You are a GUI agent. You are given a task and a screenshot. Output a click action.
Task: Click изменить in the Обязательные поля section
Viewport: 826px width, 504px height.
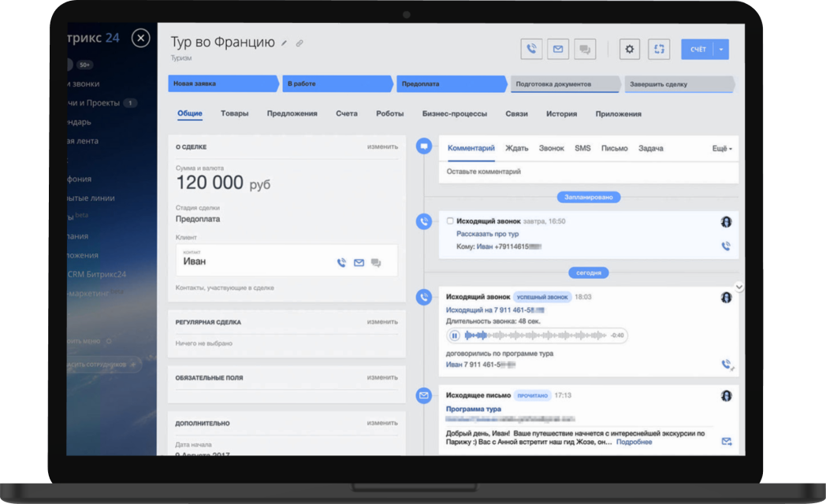(382, 377)
